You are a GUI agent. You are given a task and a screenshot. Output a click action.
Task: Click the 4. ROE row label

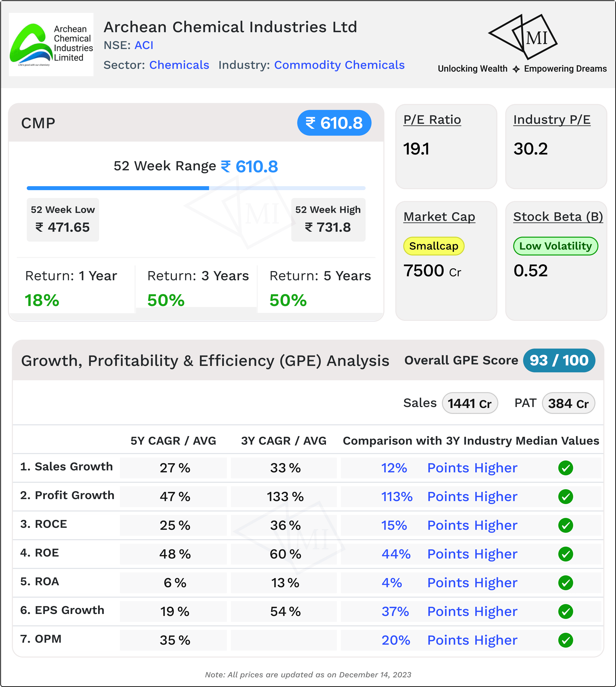pos(40,553)
